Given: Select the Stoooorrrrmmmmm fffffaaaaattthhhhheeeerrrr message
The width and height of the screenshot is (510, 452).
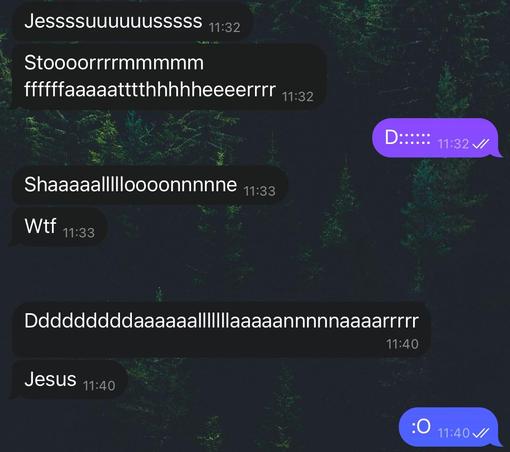Looking at the screenshot, I should pos(169,77).
